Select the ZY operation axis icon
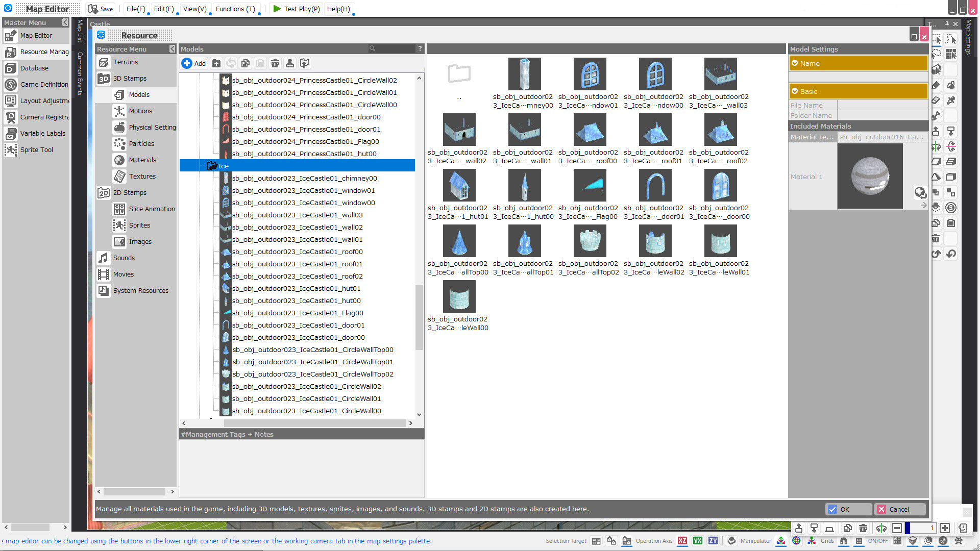The image size is (980, 551). tap(713, 541)
